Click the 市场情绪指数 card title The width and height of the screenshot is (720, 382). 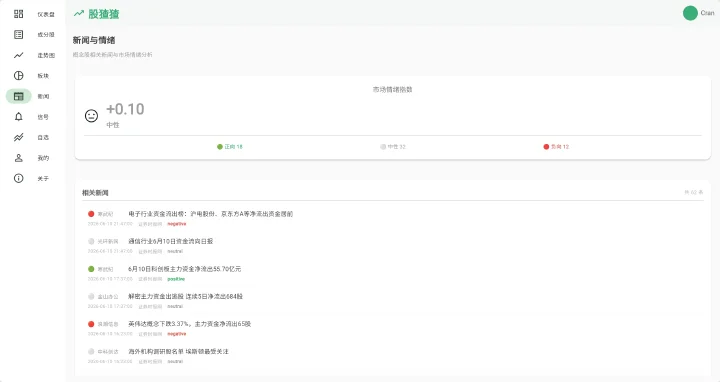(393, 90)
